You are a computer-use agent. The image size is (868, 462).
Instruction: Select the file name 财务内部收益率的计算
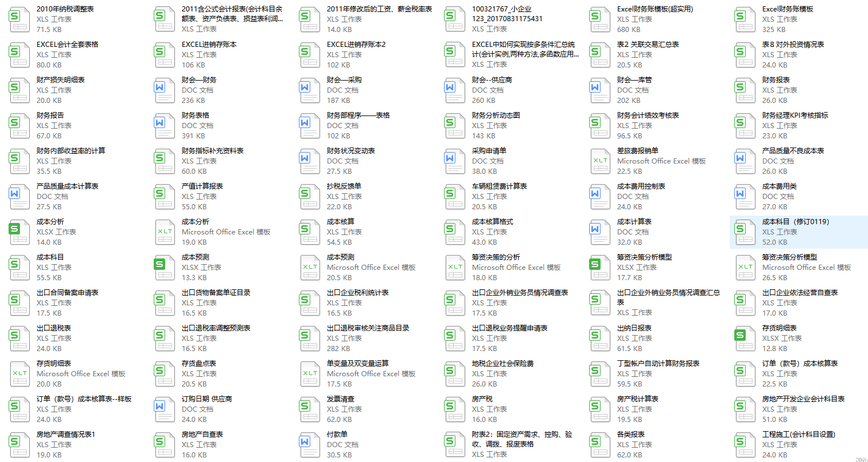click(71, 151)
